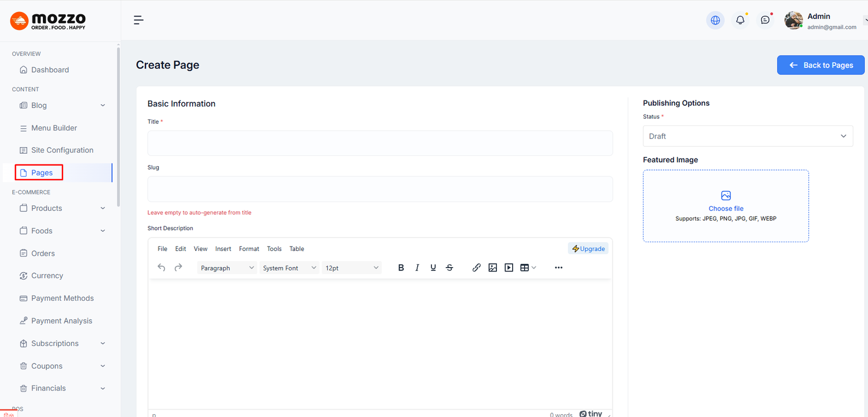
Task: Apply strikethrough formatting
Action: pos(449,268)
